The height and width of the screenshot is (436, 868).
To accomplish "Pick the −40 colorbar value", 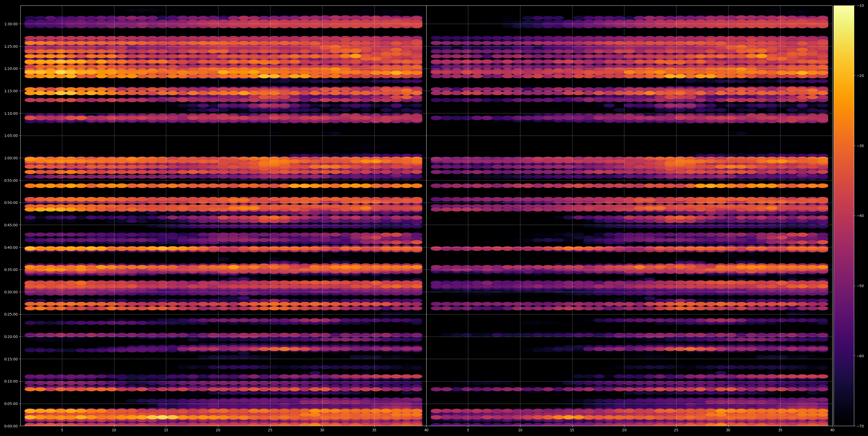I will point(860,216).
